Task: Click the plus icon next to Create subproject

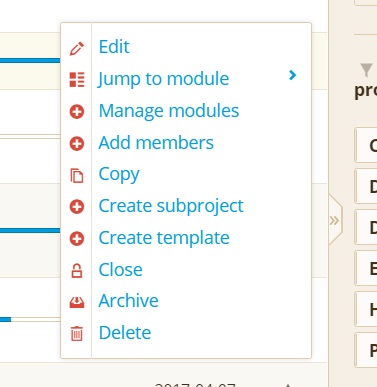Action: coord(77,207)
